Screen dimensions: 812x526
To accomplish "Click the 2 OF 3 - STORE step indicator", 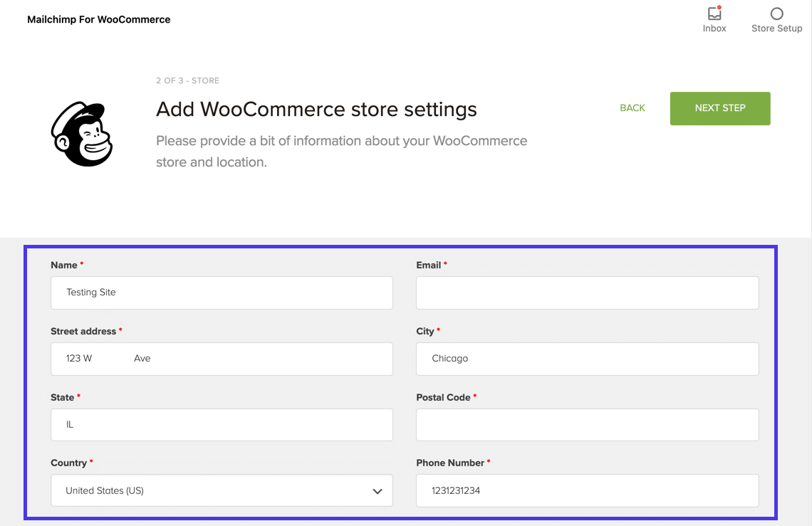I will (187, 81).
